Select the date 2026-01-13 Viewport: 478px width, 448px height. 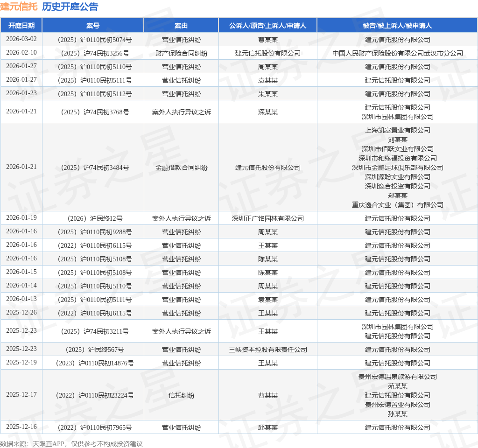[x=21, y=299]
